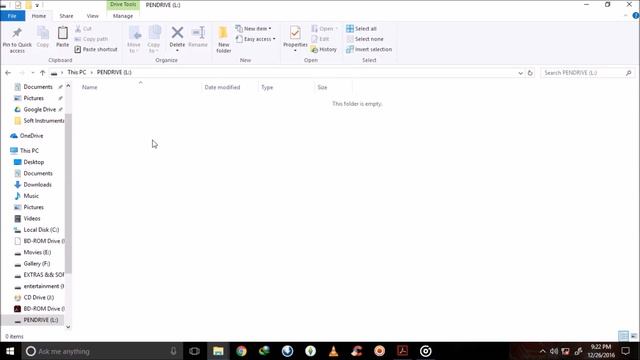The width and height of the screenshot is (640, 360).
Task: Open Google Drive in Quick access
Action: 39,109
